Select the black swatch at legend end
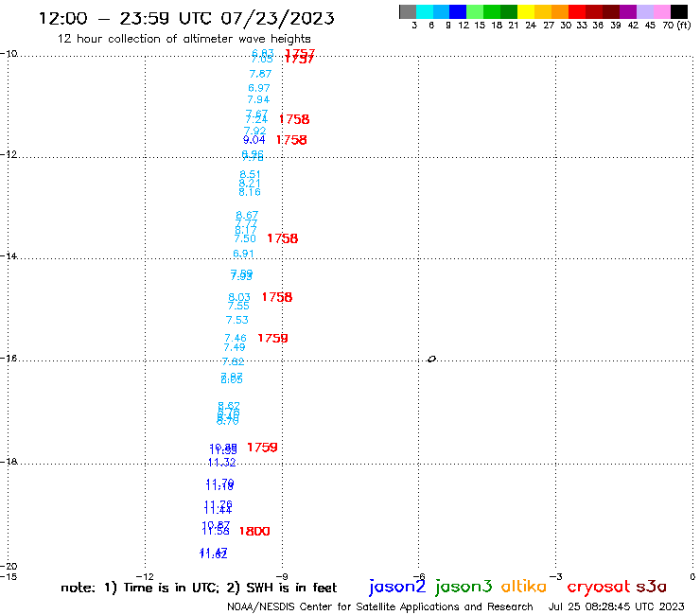700x615 pixels. click(x=679, y=11)
